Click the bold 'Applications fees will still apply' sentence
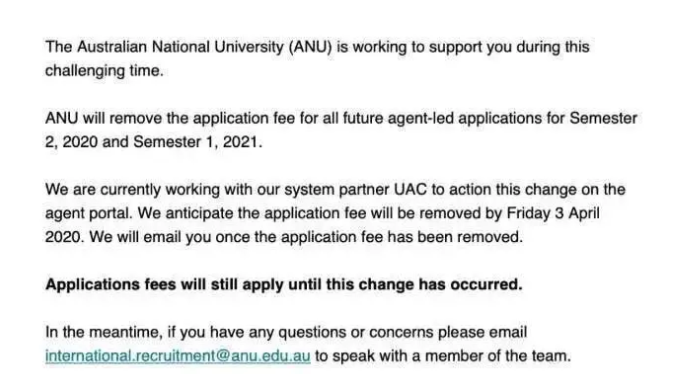 (x=284, y=284)
